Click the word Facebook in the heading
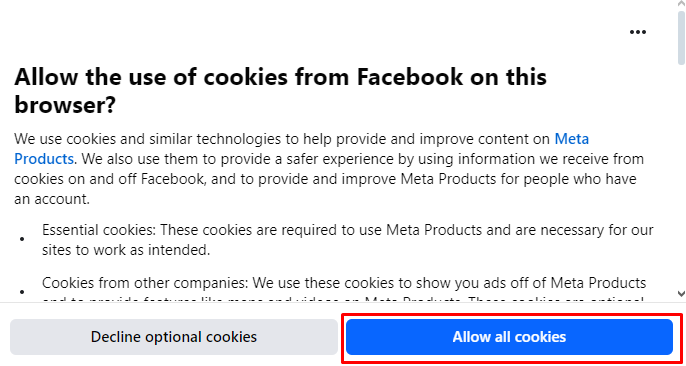Screen dimensions: 686x366 tap(410, 77)
